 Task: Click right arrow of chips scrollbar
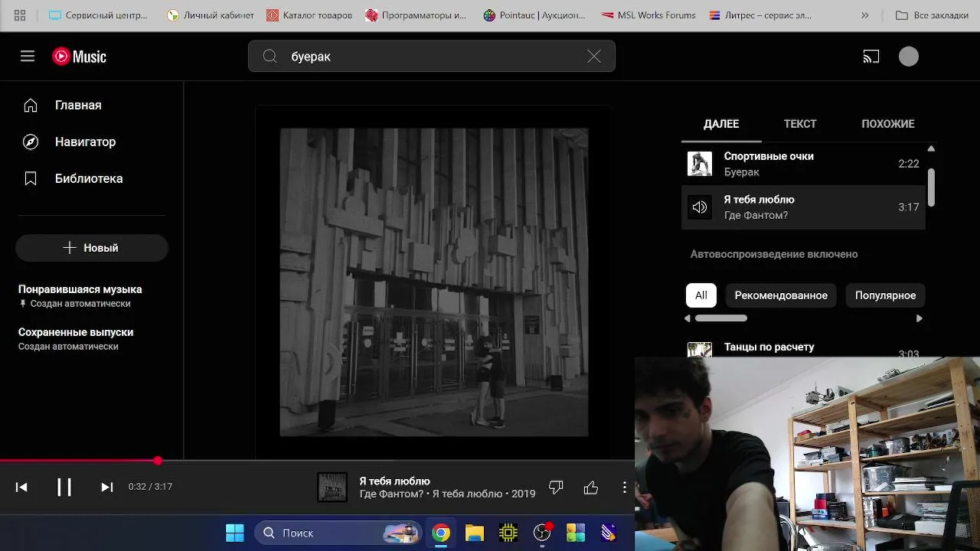[x=920, y=318]
